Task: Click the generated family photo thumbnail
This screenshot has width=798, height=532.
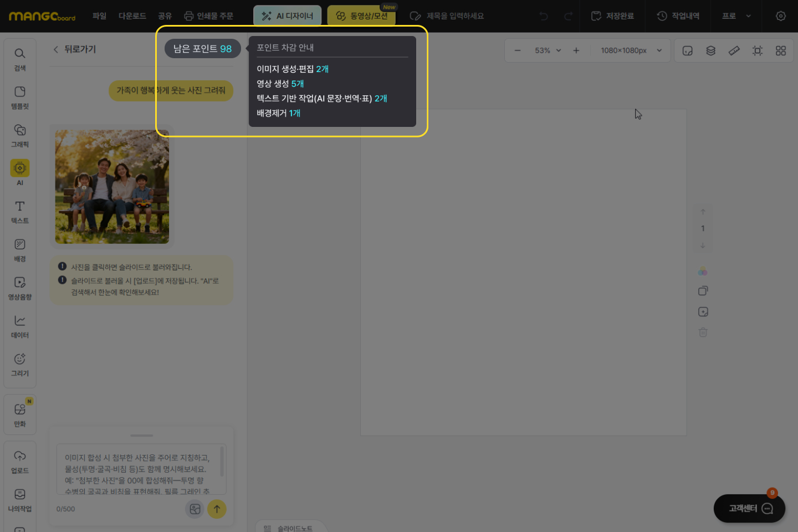Action: pyautogui.click(x=112, y=187)
